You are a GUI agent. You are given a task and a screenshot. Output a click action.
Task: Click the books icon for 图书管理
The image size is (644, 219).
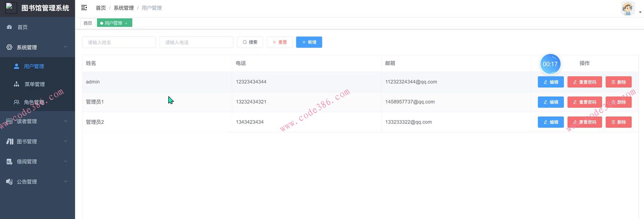pyautogui.click(x=10, y=142)
